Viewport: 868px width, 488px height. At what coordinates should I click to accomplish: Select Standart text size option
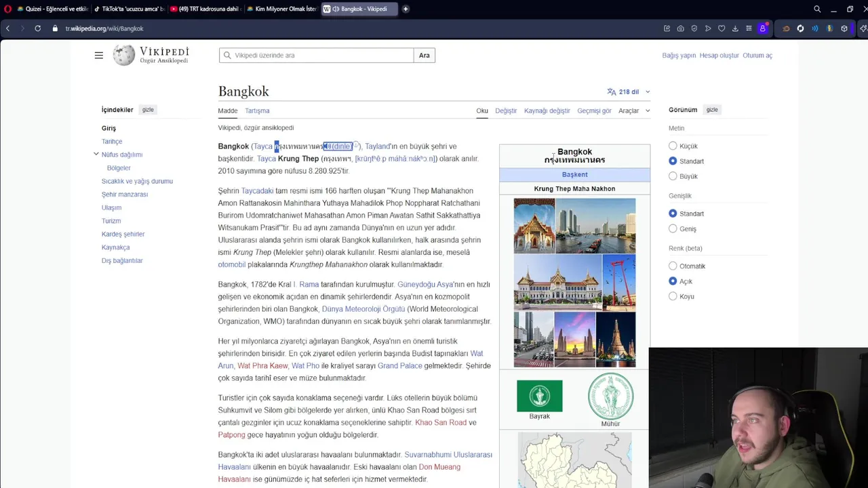tap(673, 161)
